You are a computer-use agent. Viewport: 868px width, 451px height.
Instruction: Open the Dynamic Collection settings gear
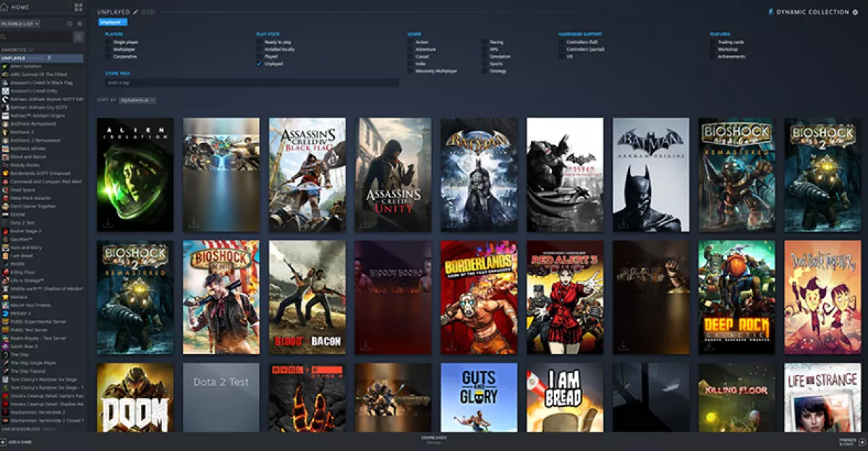(x=861, y=12)
